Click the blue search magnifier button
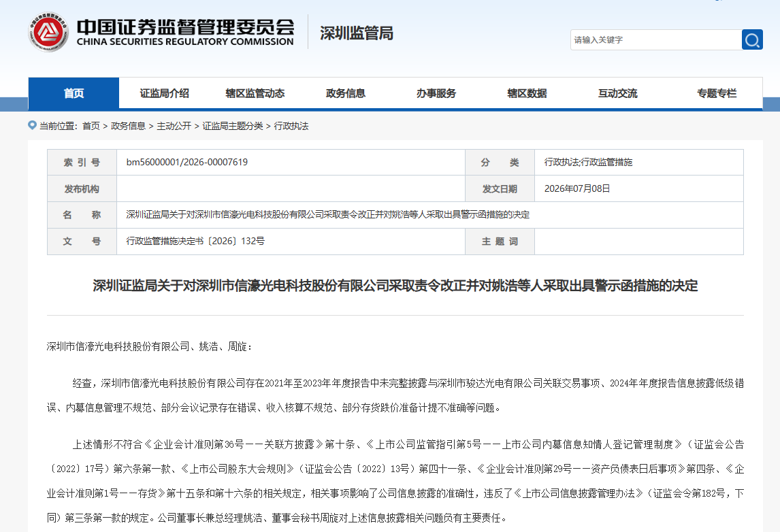Screen dimensions: 780x532 pos(752,39)
